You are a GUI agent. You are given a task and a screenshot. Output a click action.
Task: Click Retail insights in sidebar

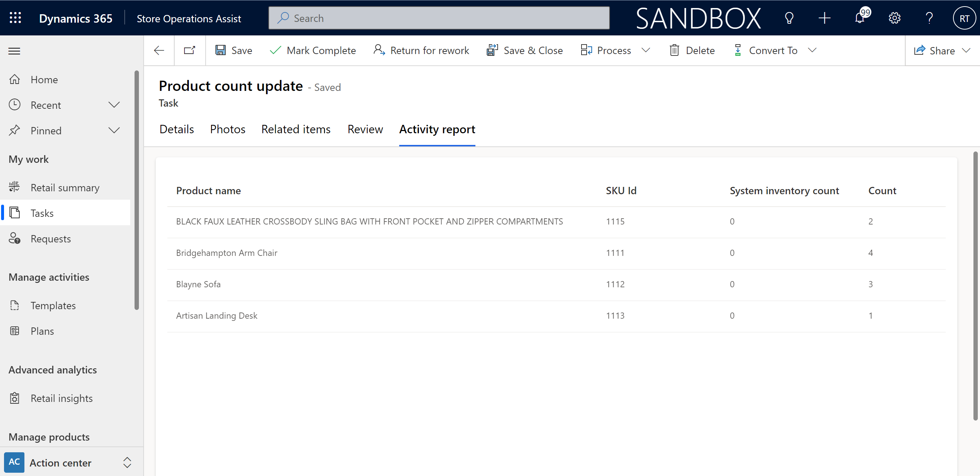click(61, 398)
